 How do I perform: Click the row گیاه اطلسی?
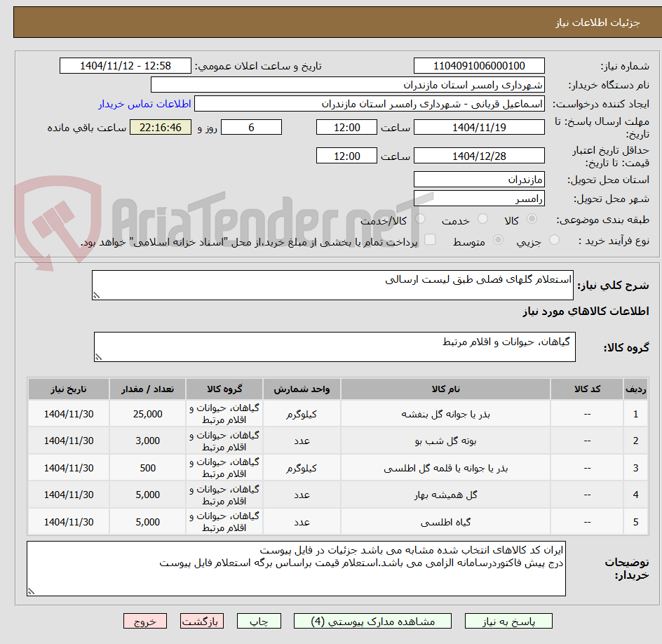[338, 522]
